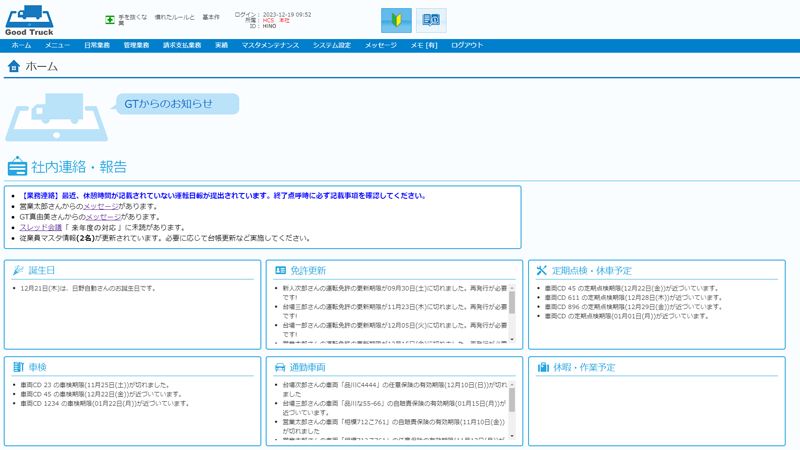Click the 休暇・作業予定 panel icon
Screen dimensions: 800x450
[x=543, y=367]
